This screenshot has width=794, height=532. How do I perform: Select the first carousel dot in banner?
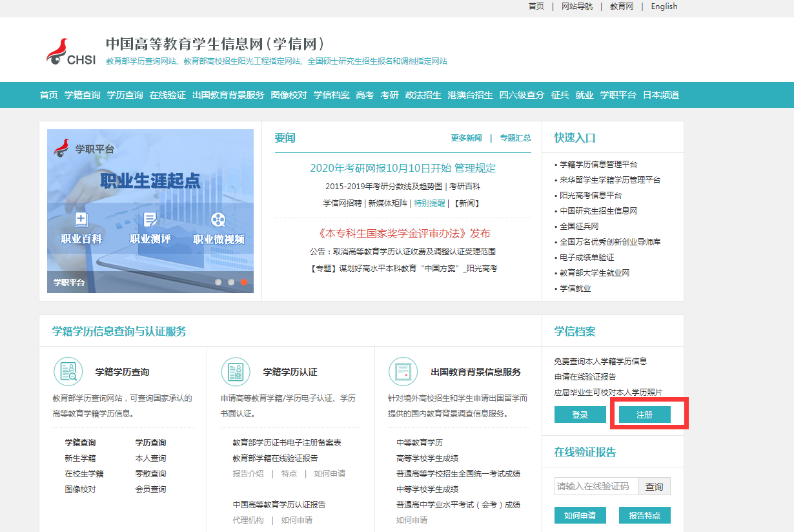[218, 282]
